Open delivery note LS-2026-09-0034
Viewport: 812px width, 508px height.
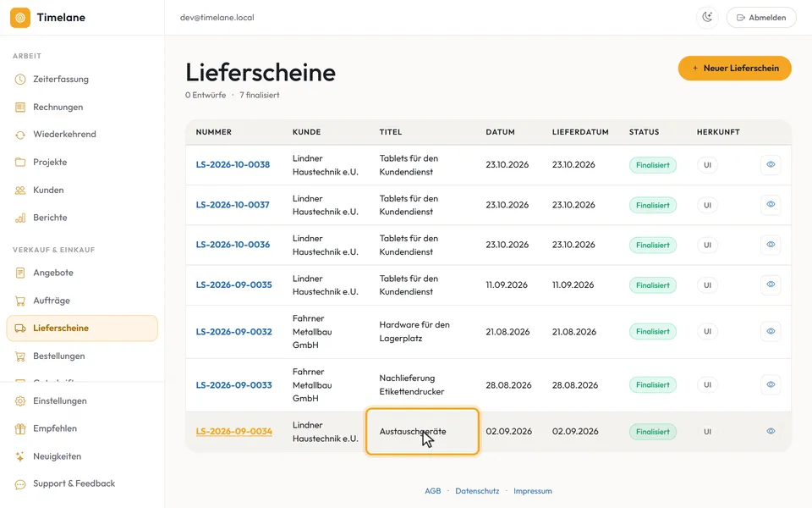click(x=233, y=431)
